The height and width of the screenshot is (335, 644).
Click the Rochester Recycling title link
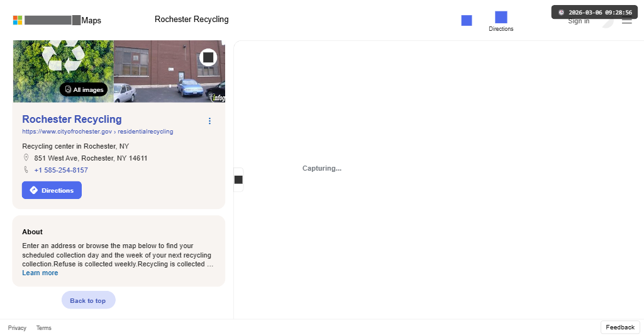(x=72, y=119)
